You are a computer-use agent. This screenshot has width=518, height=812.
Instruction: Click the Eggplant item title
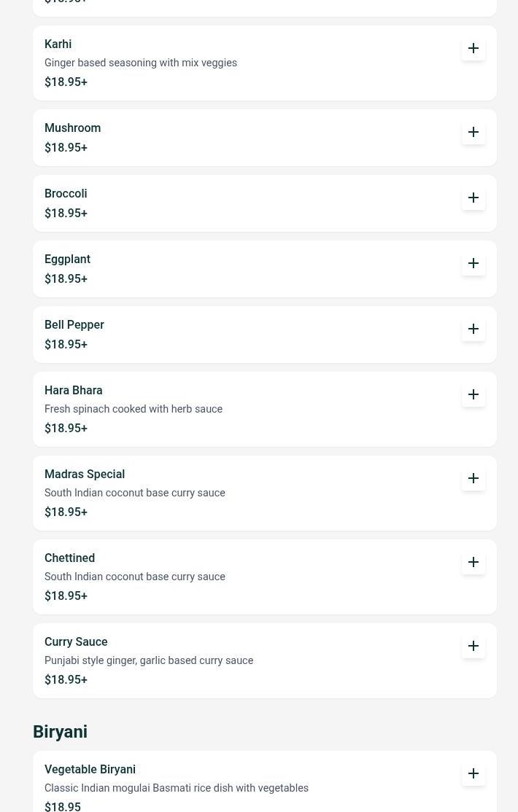point(67,259)
